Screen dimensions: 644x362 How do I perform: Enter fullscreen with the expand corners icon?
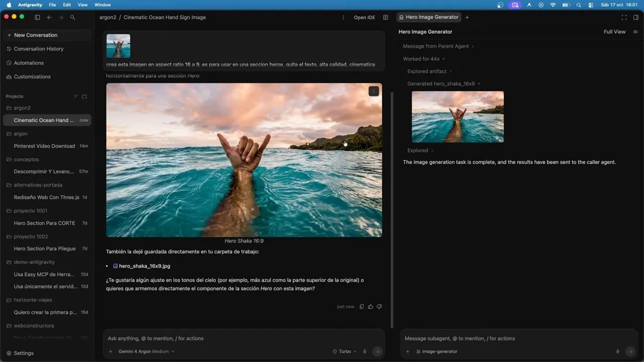click(x=624, y=17)
